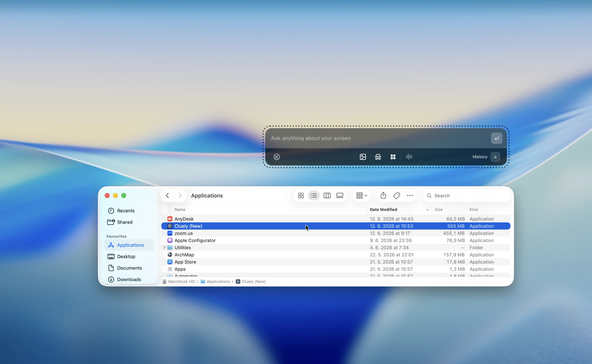Toggle the incognito hat-and-glasses icon
The width and height of the screenshot is (592, 364).
(x=378, y=157)
